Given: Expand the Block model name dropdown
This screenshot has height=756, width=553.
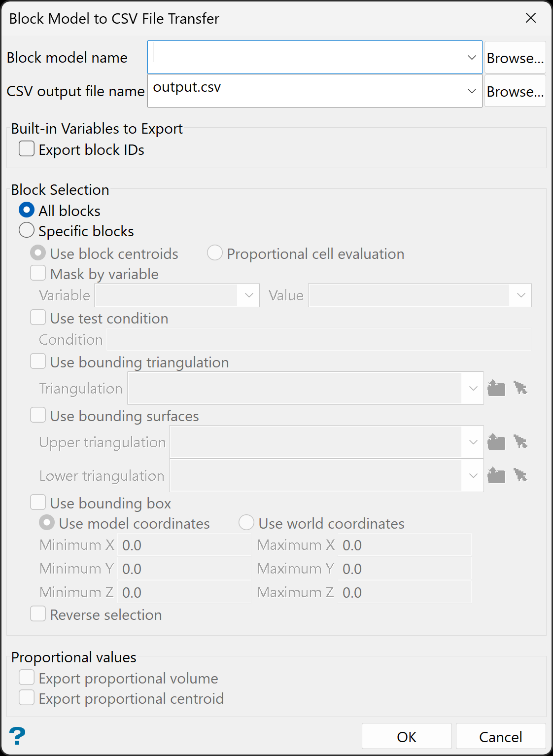Looking at the screenshot, I should click(x=472, y=58).
